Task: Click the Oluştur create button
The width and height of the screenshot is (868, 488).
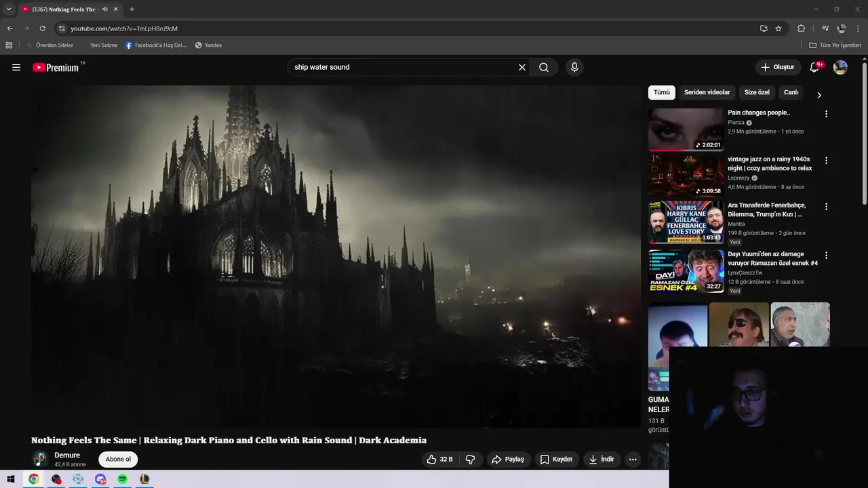Action: pyautogui.click(x=777, y=67)
